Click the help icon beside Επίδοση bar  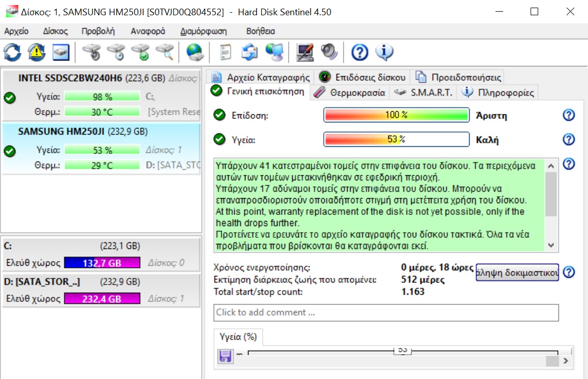(569, 115)
